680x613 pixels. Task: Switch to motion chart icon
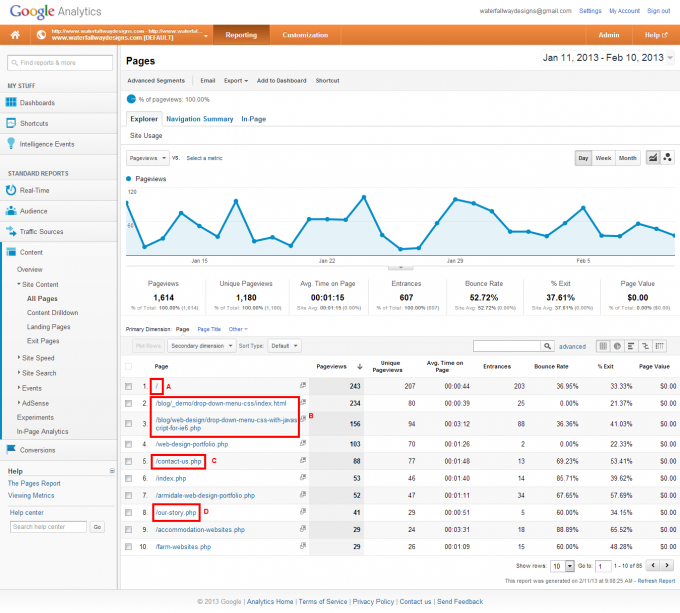click(667, 158)
